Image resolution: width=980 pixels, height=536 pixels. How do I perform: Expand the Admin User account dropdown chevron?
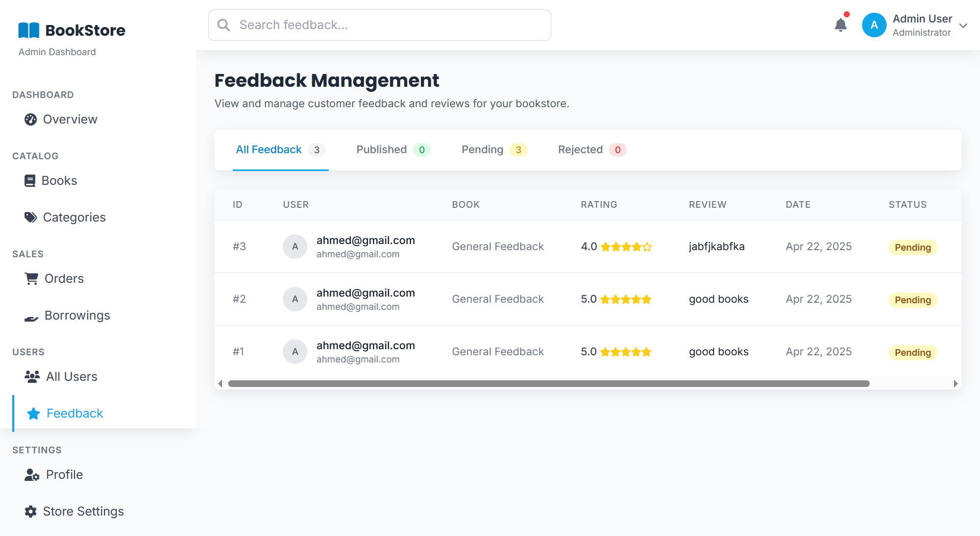click(963, 26)
